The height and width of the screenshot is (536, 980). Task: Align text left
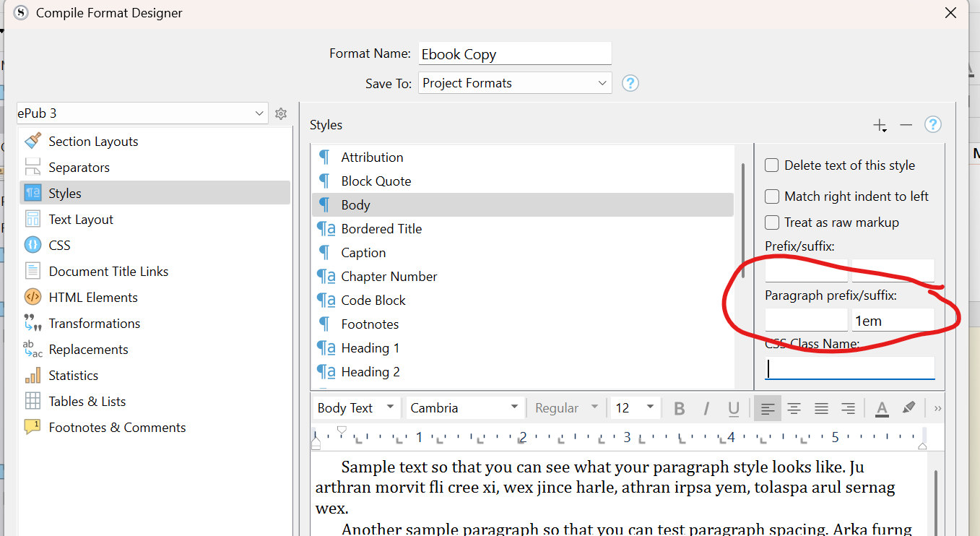click(768, 408)
